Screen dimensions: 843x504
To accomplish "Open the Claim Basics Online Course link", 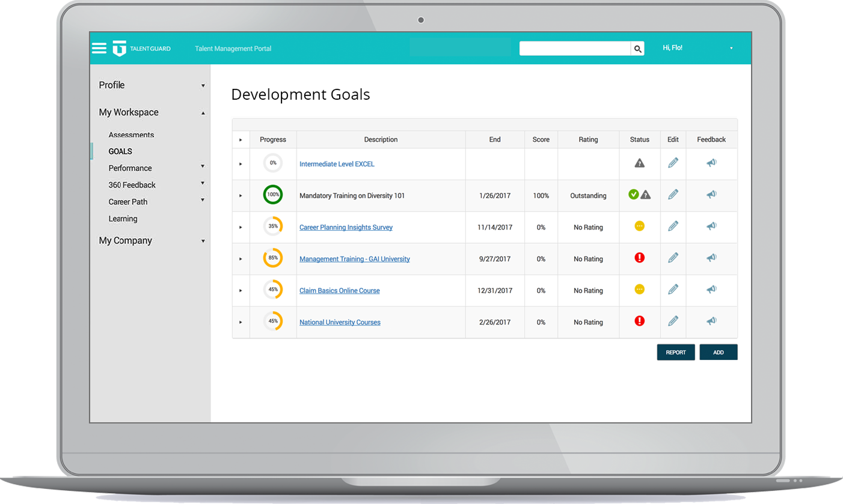I will tap(340, 291).
